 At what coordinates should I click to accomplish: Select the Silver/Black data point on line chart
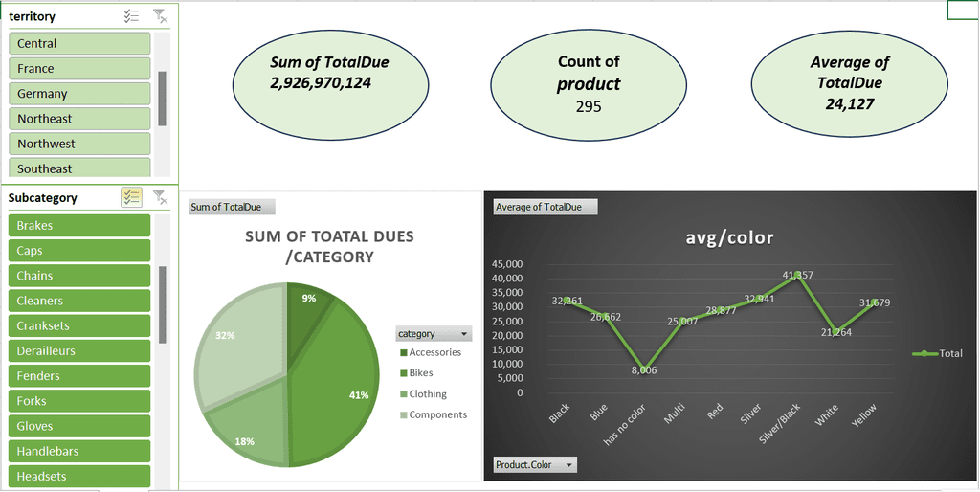click(797, 275)
